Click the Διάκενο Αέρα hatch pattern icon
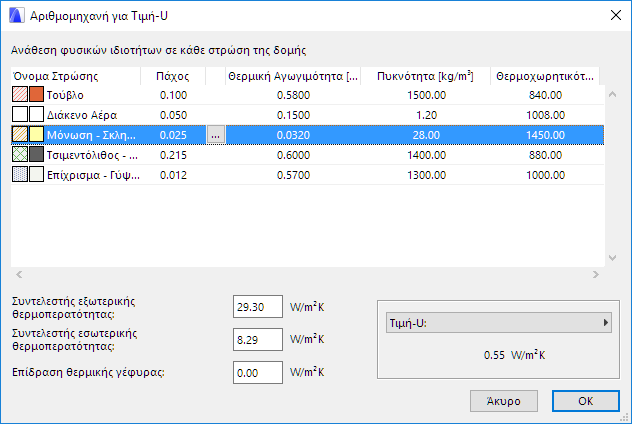The image size is (632, 424). pos(20,114)
